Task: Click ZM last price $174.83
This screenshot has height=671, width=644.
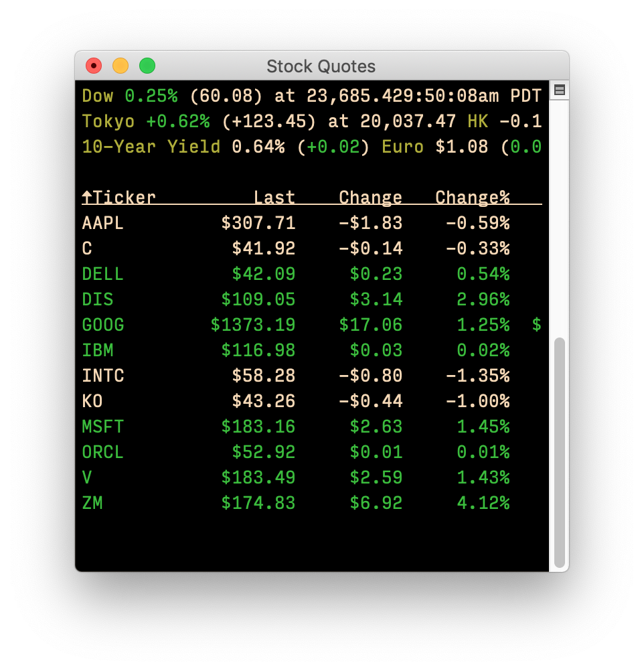Action: click(x=258, y=503)
